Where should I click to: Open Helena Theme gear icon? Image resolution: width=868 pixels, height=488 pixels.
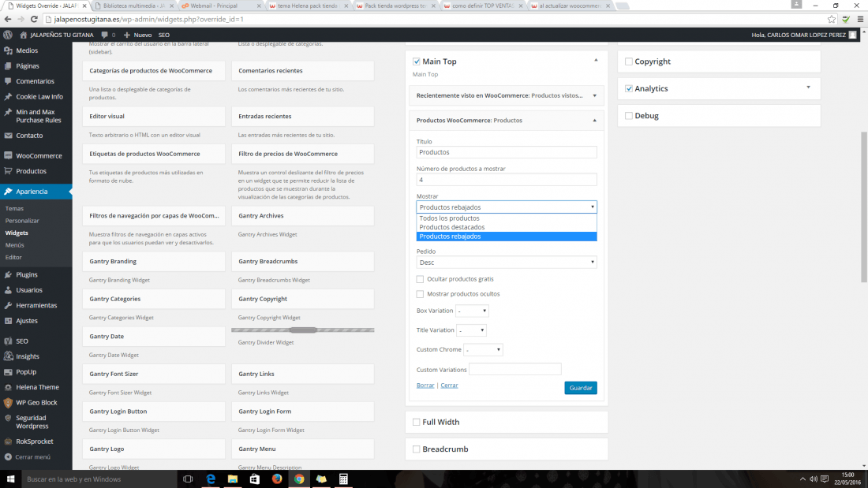[8, 387]
